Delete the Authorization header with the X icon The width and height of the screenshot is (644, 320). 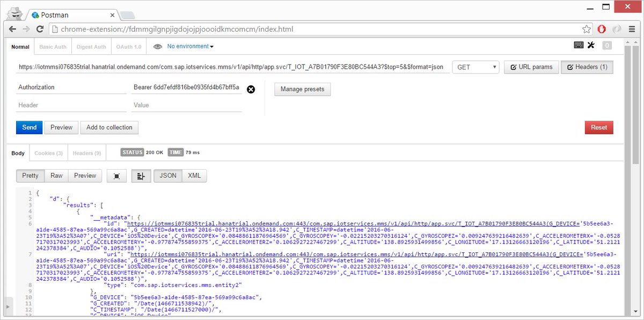251,89
